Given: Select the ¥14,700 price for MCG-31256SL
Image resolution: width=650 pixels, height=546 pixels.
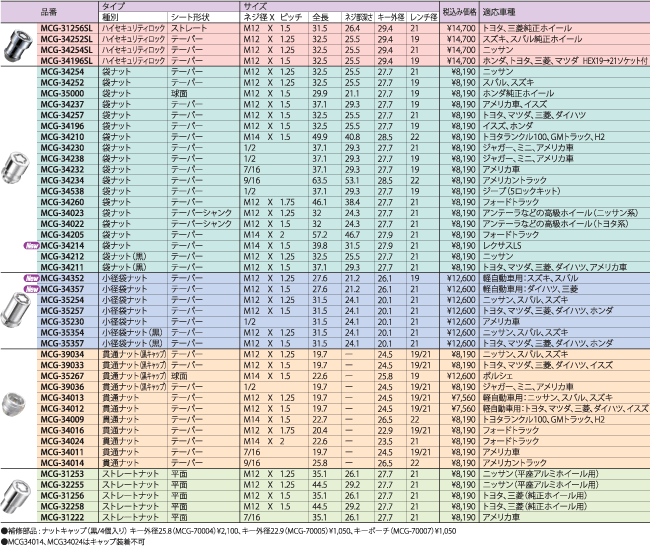Looking at the screenshot, I should coord(461,28).
